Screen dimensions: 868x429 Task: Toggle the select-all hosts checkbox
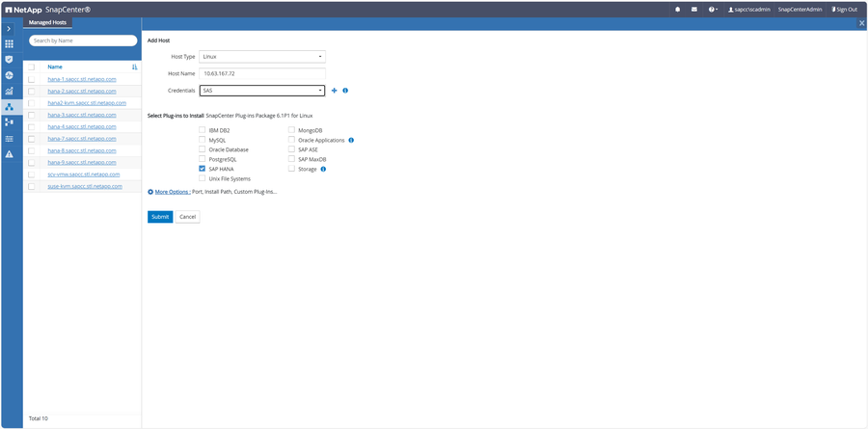tap(32, 67)
